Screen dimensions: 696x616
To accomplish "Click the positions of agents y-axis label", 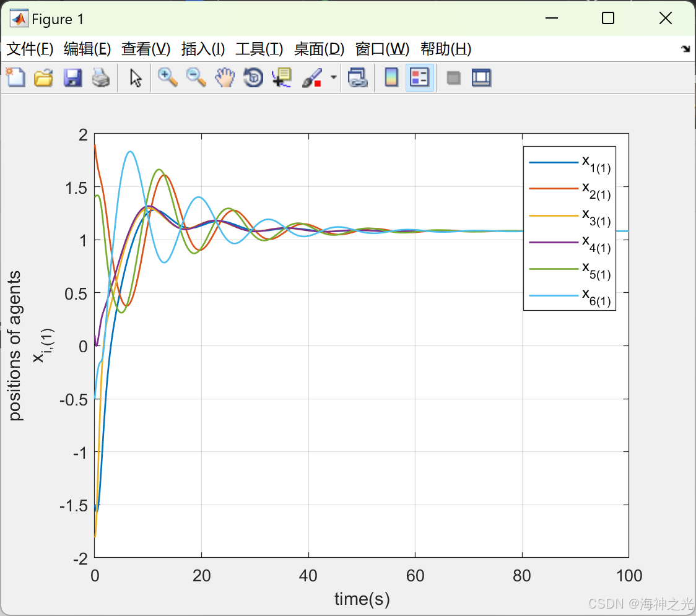I will 15,345.
